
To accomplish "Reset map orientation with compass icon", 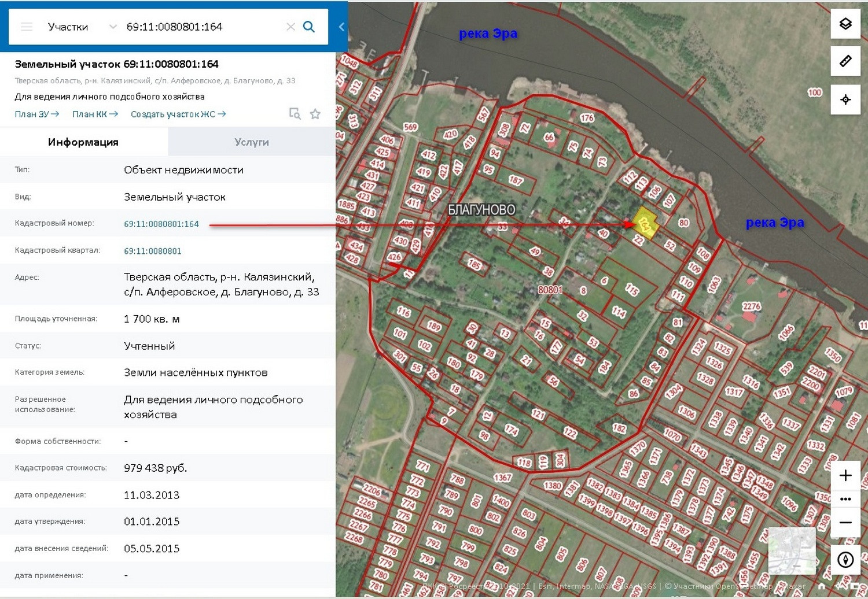I will [845, 560].
